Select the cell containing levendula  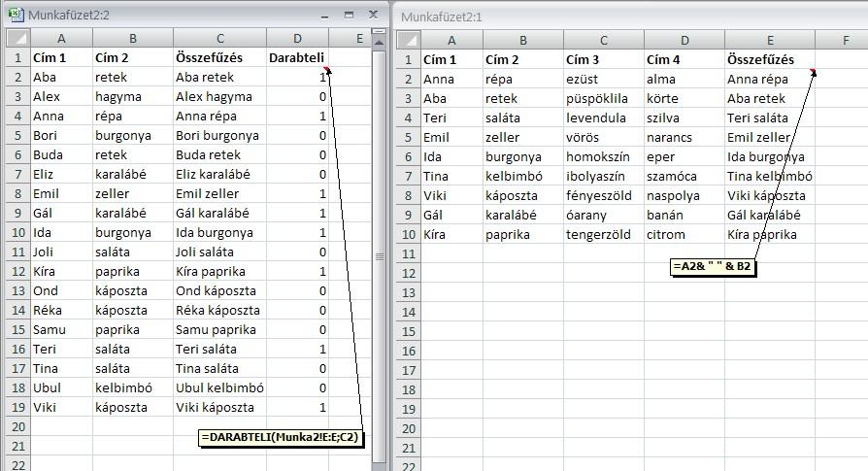603,118
